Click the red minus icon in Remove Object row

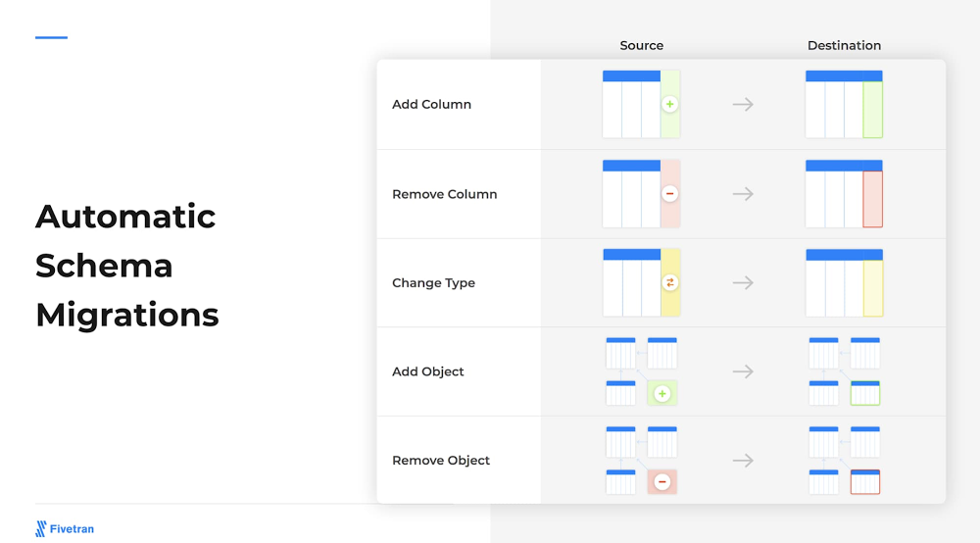pyautogui.click(x=661, y=482)
